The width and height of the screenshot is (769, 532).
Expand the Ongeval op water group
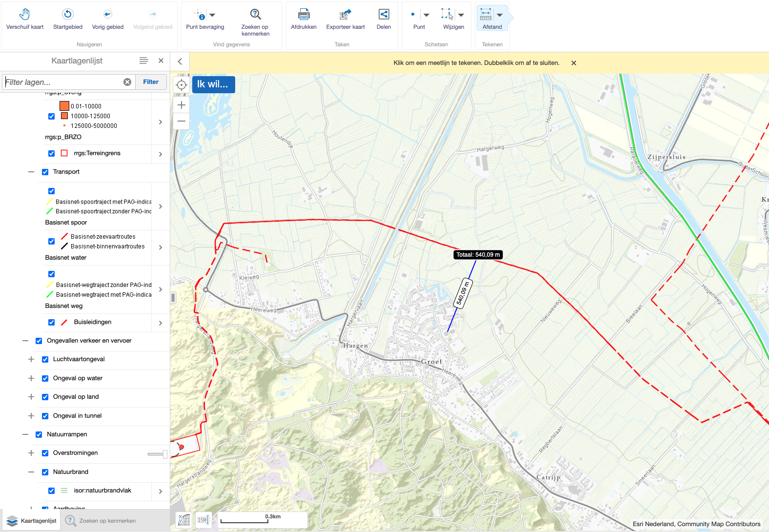point(31,378)
